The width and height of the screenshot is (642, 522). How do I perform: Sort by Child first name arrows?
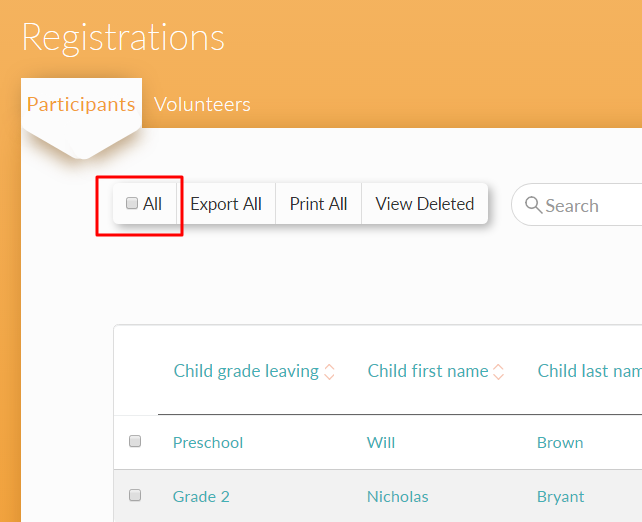pyautogui.click(x=499, y=372)
